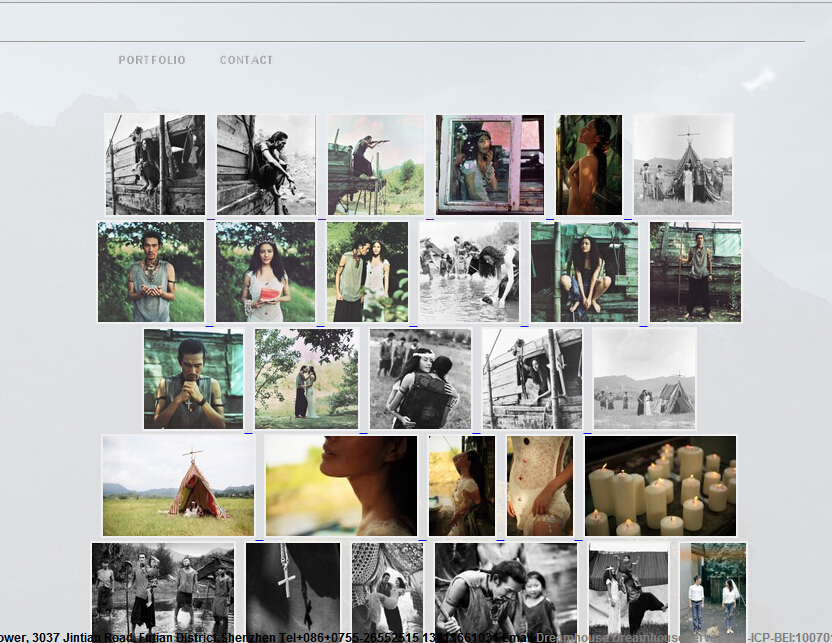Open photo of man aiming a rifle
The width and height of the screenshot is (832, 643).
pyautogui.click(x=376, y=164)
